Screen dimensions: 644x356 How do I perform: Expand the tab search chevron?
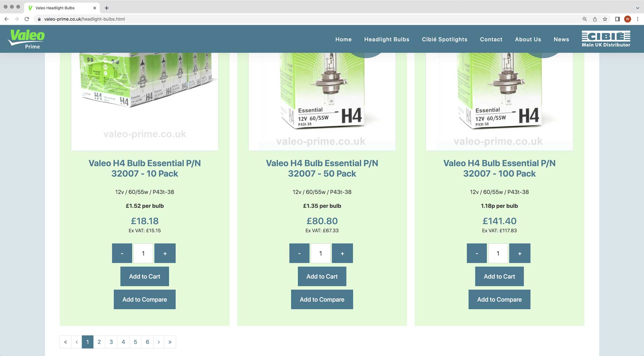[x=637, y=8]
